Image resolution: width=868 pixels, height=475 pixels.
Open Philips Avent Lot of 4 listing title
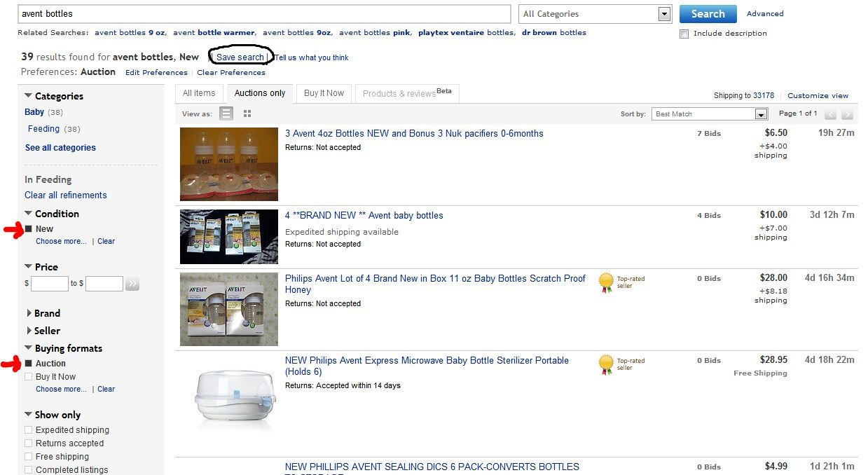(435, 284)
